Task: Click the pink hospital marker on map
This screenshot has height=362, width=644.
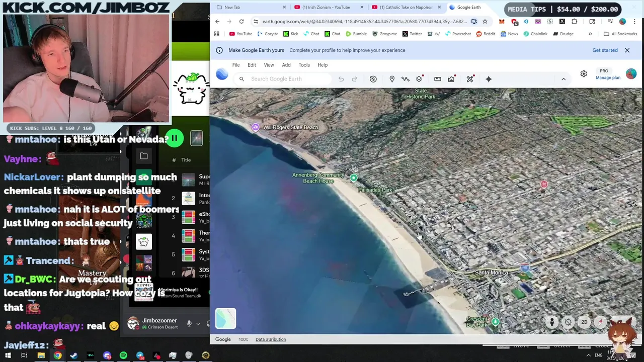Action: [544, 185]
